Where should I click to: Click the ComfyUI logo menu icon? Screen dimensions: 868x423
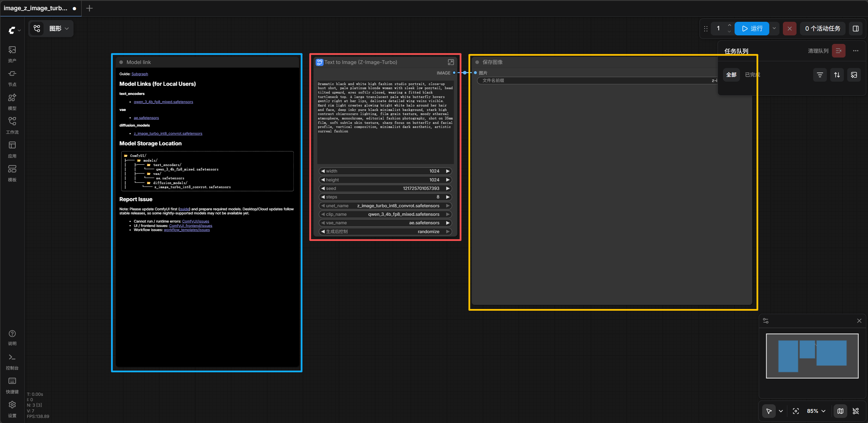click(14, 30)
